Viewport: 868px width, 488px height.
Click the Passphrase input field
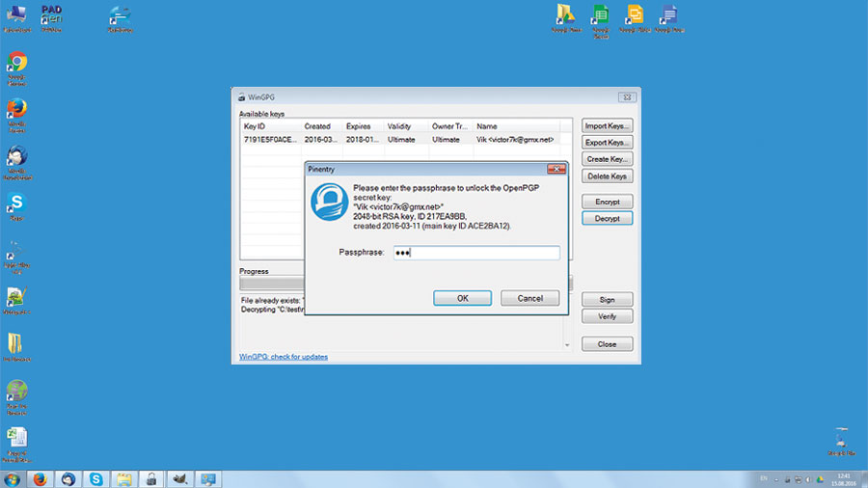pyautogui.click(x=475, y=253)
